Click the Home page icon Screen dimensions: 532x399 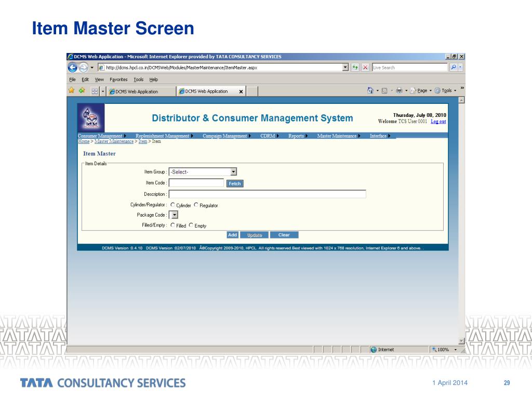pyautogui.click(x=370, y=90)
